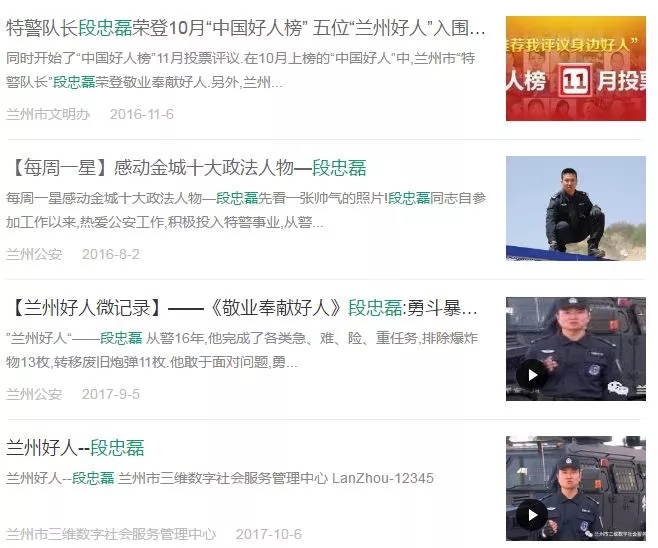Click the summary text starting 每周一星感动金城
The height and width of the screenshot is (548, 658).
coord(246,210)
